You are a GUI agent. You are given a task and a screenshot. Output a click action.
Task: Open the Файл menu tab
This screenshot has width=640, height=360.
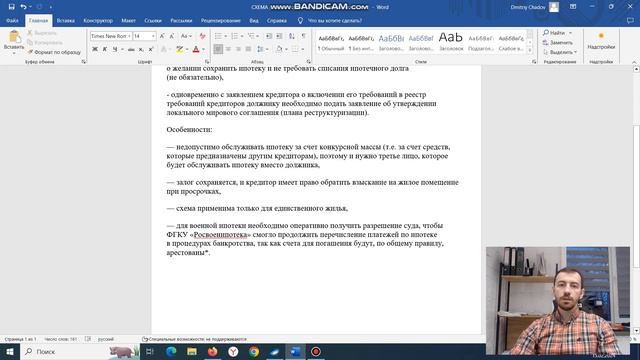point(12,20)
